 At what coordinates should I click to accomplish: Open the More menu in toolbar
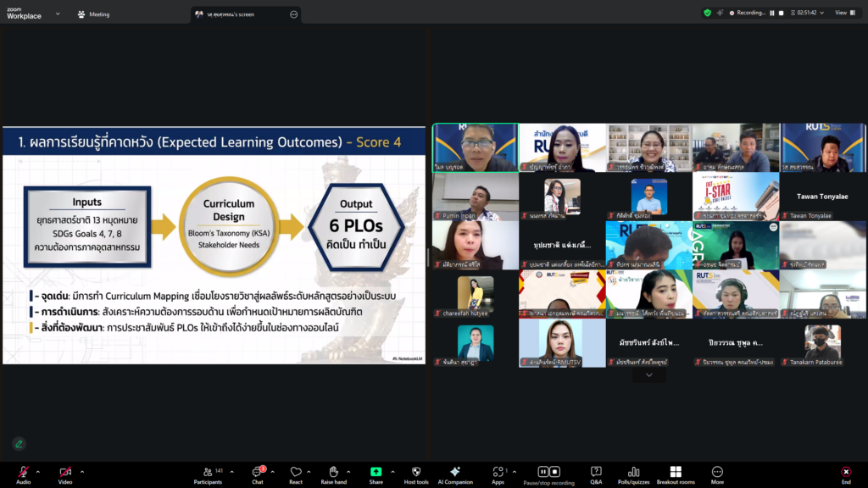[717, 472]
